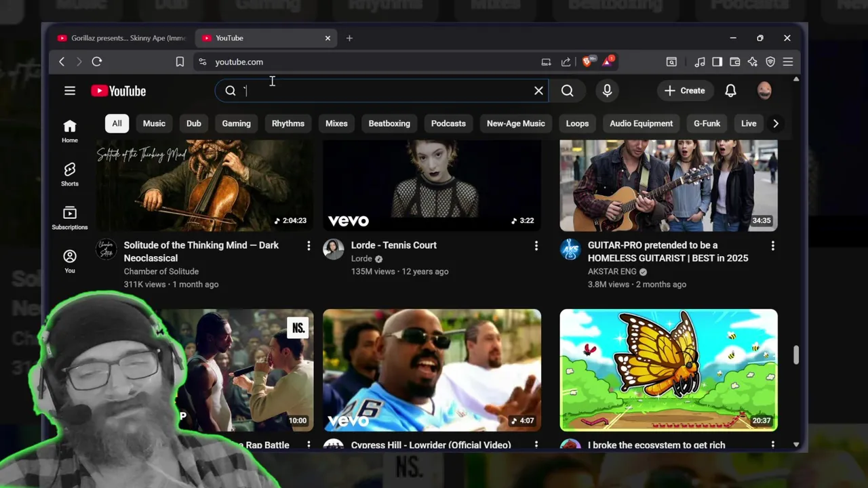This screenshot has height=488, width=868.
Task: Open options for 'I broke the ecosystem' video
Action: [772, 445]
